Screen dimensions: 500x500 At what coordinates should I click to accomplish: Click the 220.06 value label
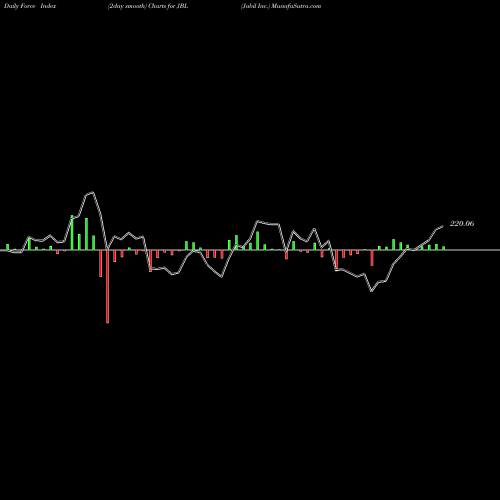point(462,224)
